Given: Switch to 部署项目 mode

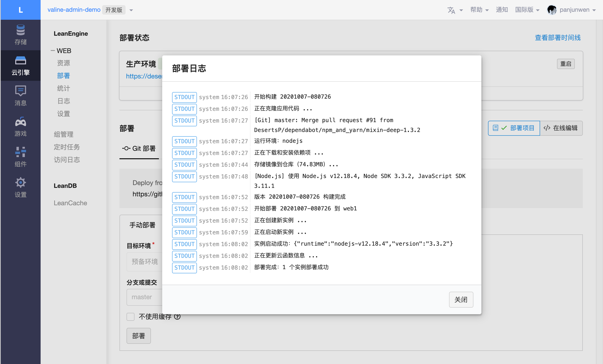Looking at the screenshot, I should tap(514, 128).
